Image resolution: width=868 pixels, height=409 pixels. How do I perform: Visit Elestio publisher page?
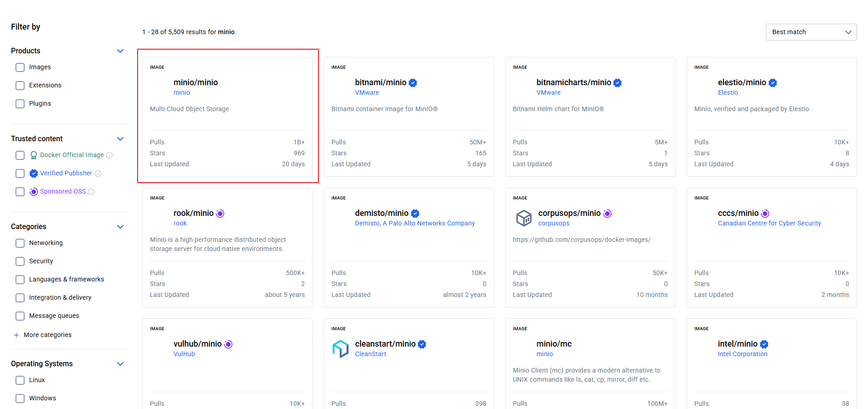(728, 92)
